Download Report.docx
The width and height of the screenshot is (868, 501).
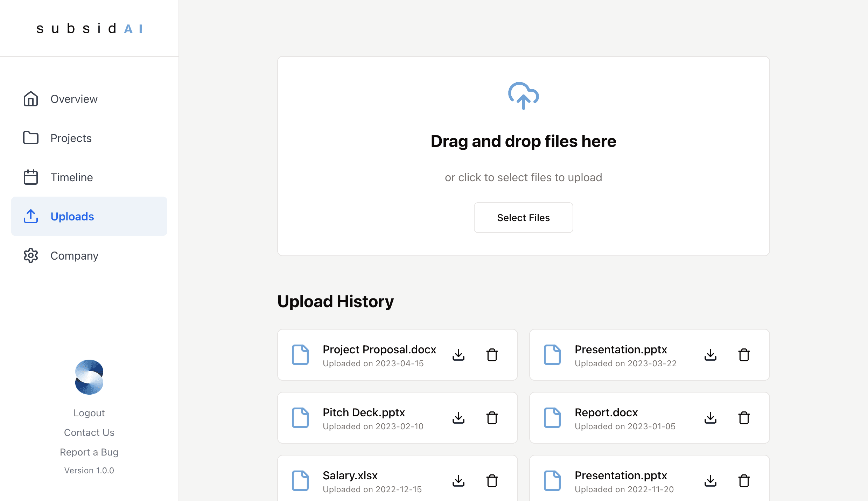710,418
